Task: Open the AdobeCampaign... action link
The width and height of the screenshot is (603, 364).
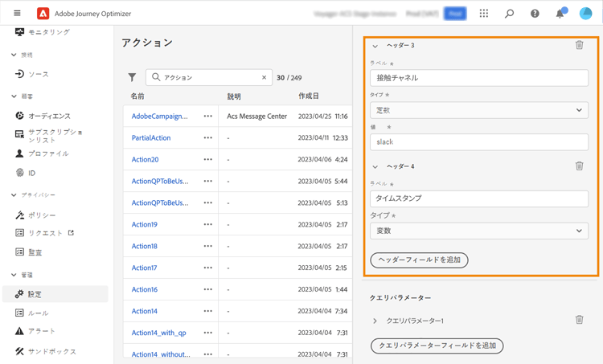Action: (160, 116)
